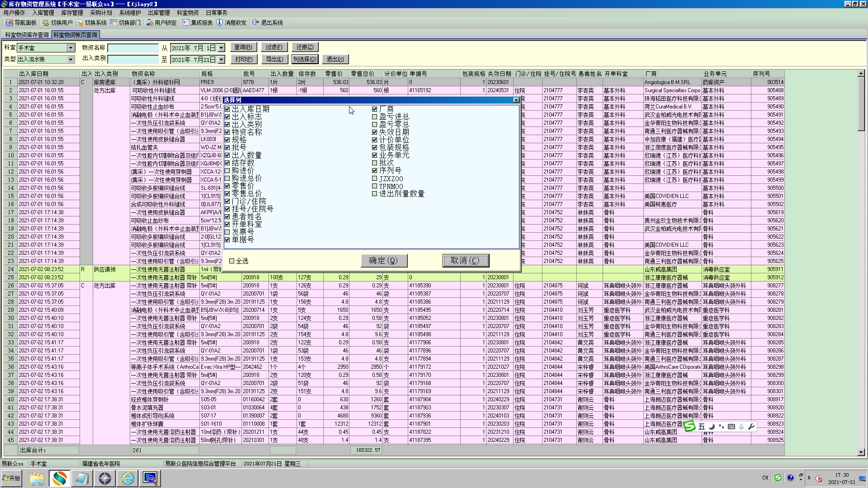Click the vertical scrollbar down arrow
Image resolution: width=868 pixels, height=488 pixels.
point(861,452)
